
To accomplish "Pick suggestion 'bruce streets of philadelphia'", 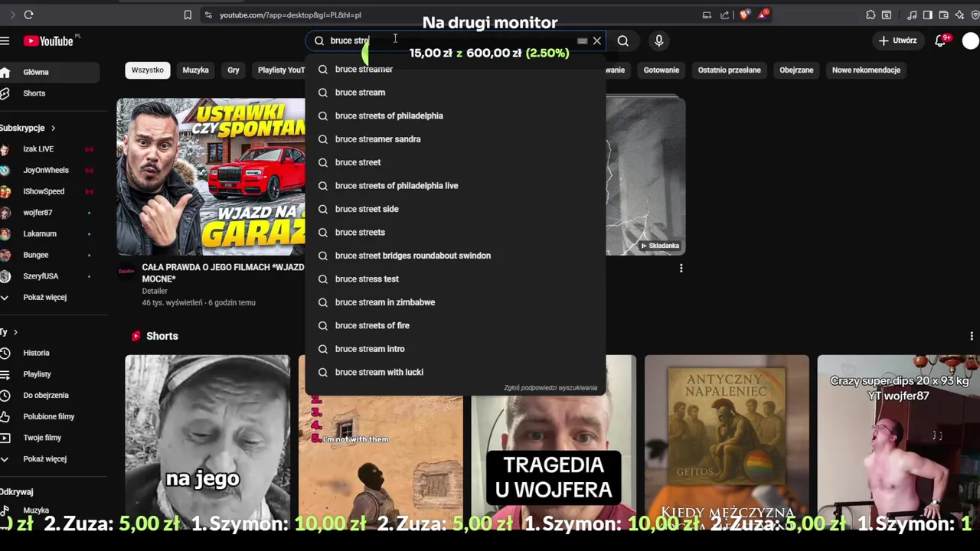I will point(456,116).
